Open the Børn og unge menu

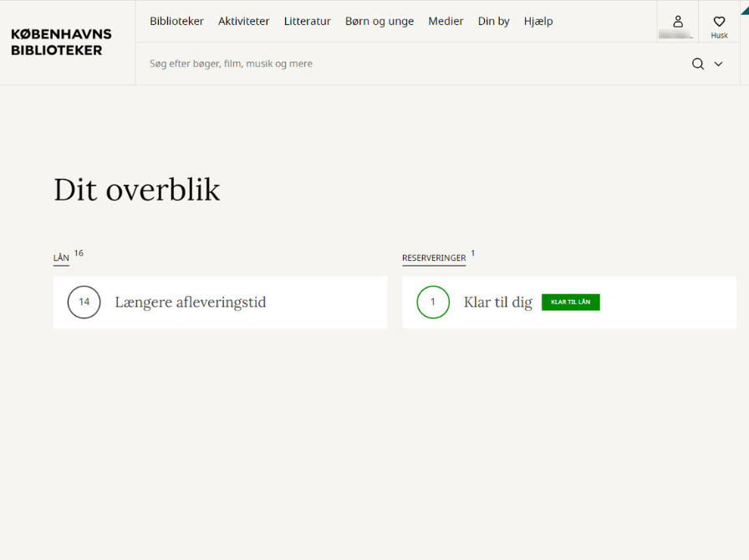(380, 21)
